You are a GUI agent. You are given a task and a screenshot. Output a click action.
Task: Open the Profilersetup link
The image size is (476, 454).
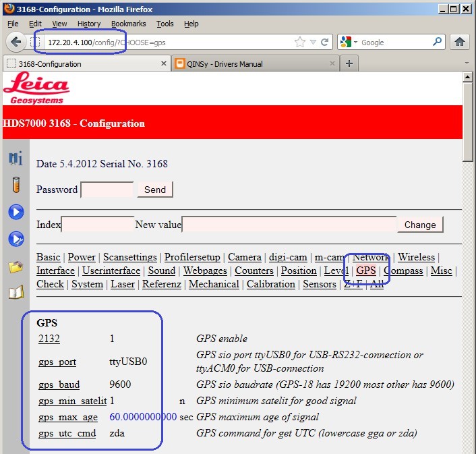[192, 257]
